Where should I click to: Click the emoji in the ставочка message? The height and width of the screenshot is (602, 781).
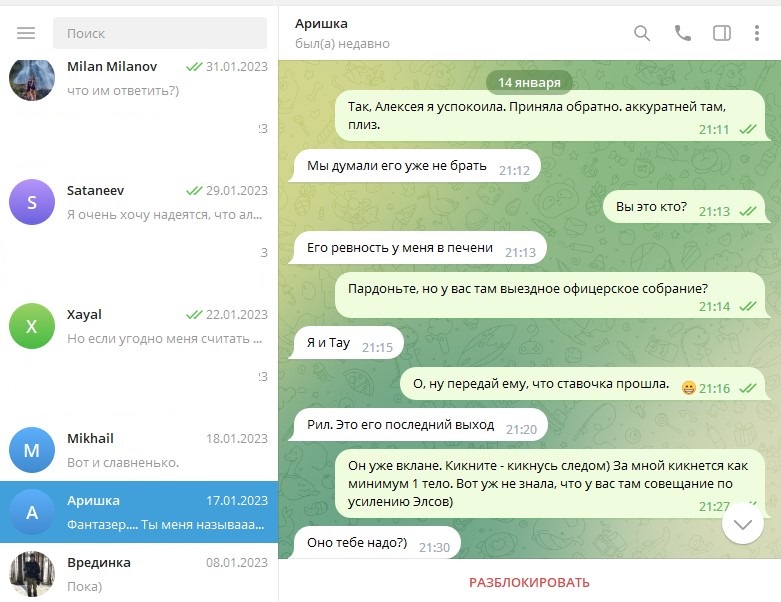tap(688, 388)
